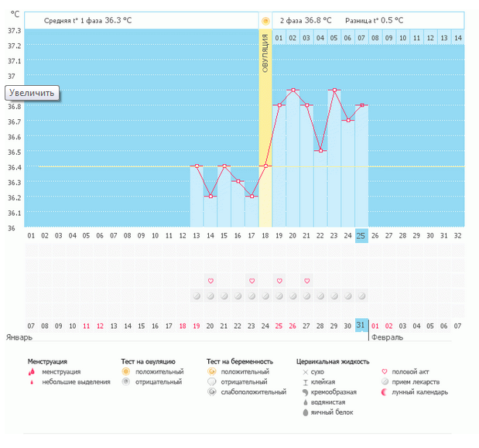Click the gray circle marker under cycle day 13

[197, 296]
